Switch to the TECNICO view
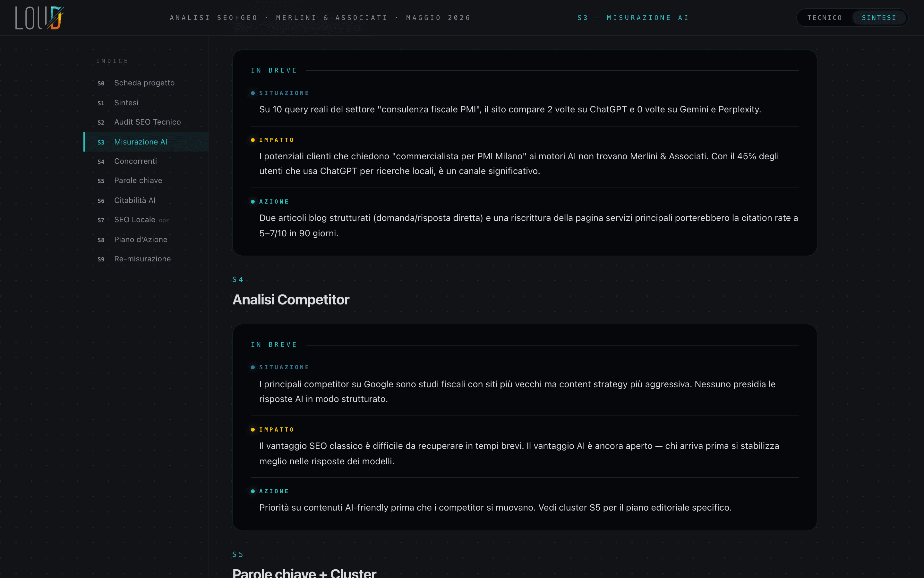The image size is (924, 578). tap(825, 18)
